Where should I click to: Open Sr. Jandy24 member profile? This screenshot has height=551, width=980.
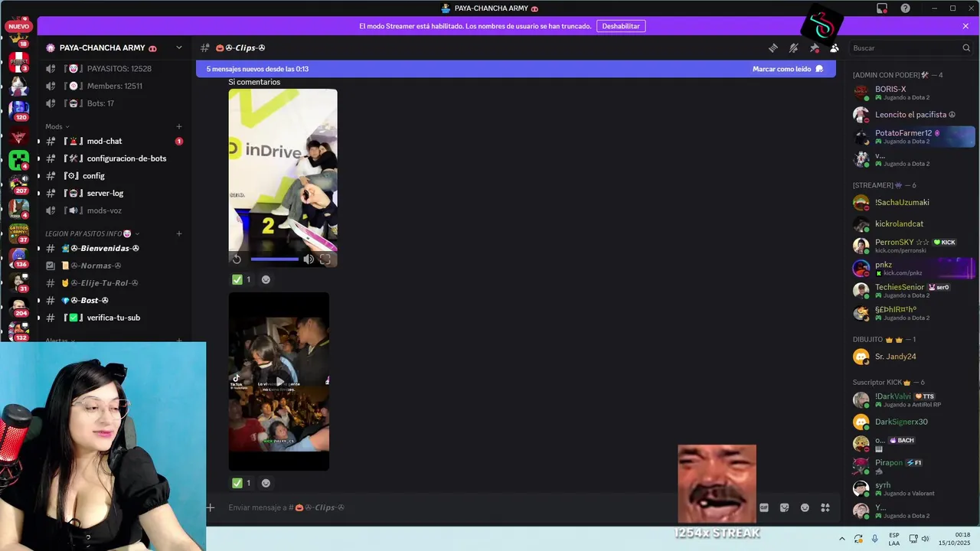pyautogui.click(x=913, y=357)
